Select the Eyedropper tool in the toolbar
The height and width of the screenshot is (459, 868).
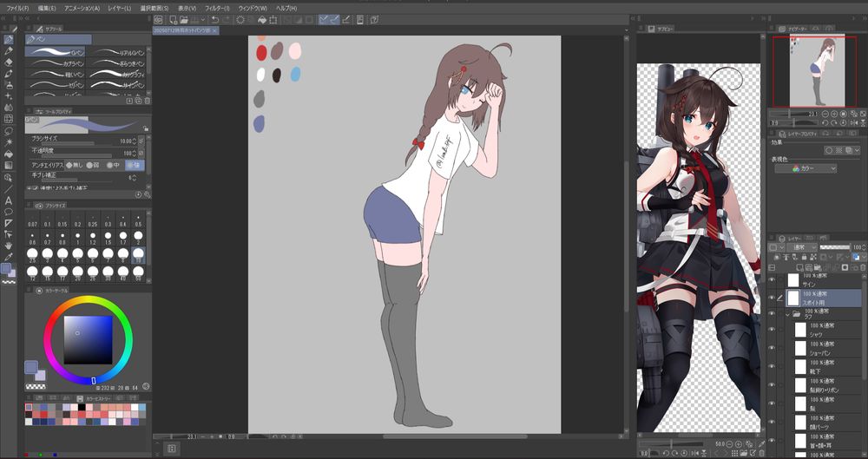coord(9,257)
